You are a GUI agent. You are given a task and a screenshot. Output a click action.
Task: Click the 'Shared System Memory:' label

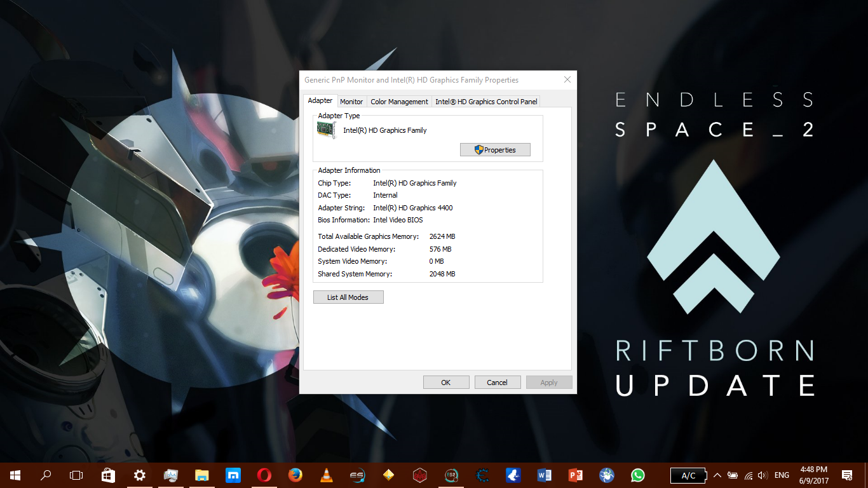[x=355, y=274]
